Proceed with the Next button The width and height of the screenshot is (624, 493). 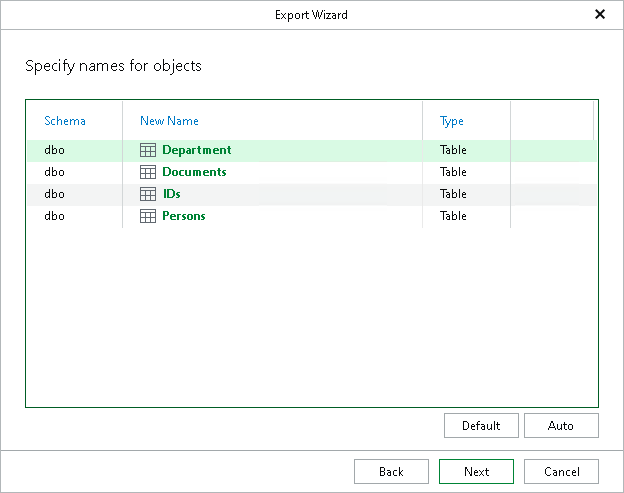[x=476, y=472]
